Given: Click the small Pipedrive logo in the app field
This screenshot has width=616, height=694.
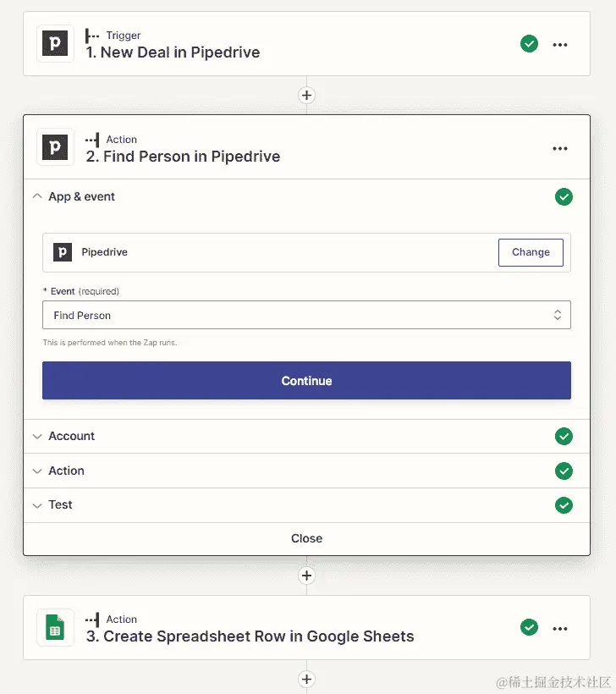Looking at the screenshot, I should pos(63,252).
